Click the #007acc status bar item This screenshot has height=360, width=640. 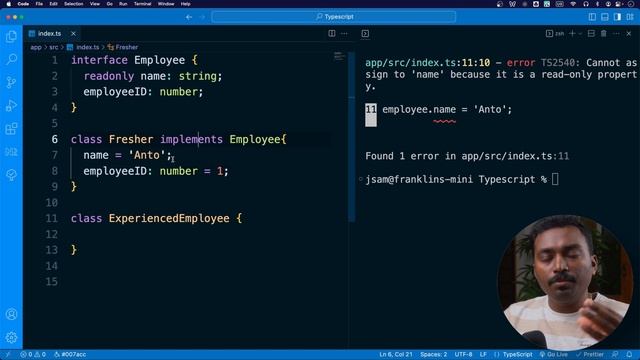[x=70, y=354]
